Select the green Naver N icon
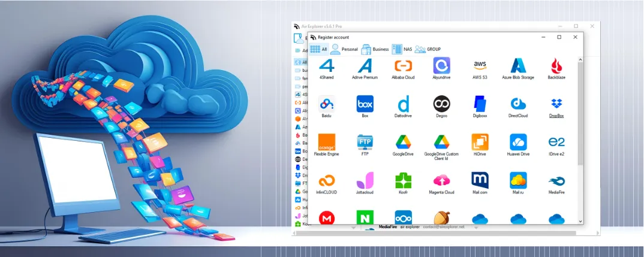The height and width of the screenshot is (257, 644). click(365, 217)
